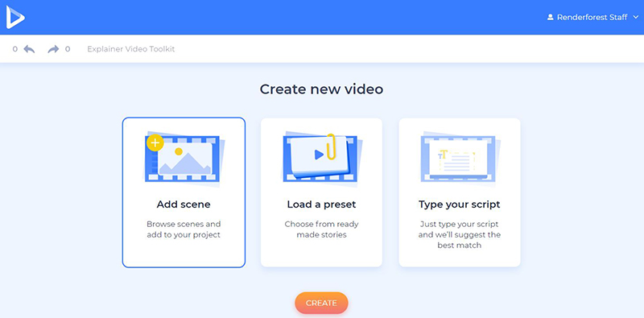Click the redo arrow icon

(x=53, y=49)
